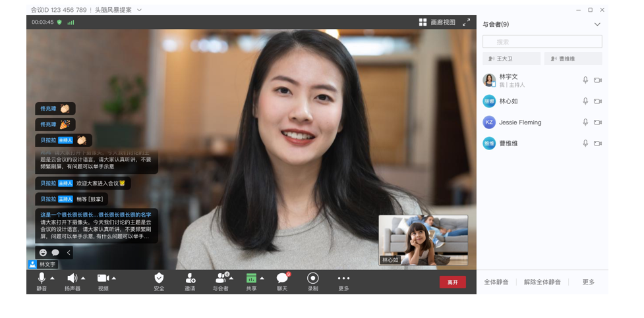Open the 头脑风暴提案 title dropdown arrow
Screen dimensions: 644x318
[x=139, y=10]
